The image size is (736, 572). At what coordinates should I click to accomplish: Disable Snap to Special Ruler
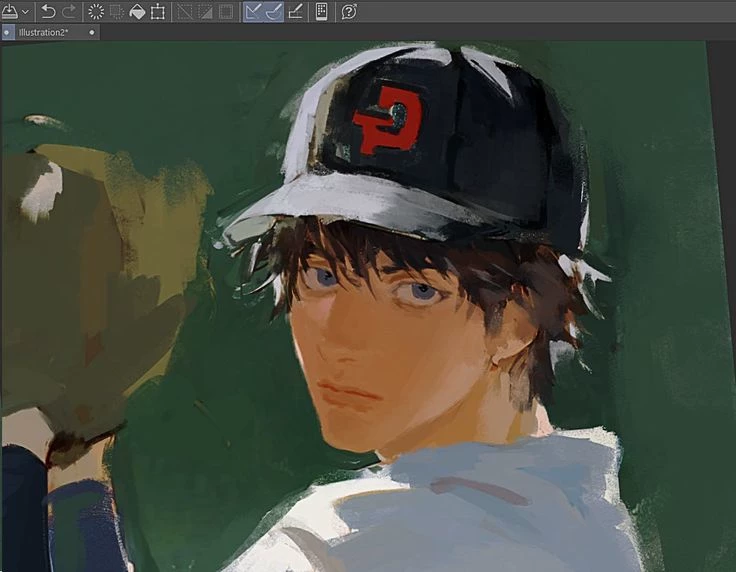point(274,12)
